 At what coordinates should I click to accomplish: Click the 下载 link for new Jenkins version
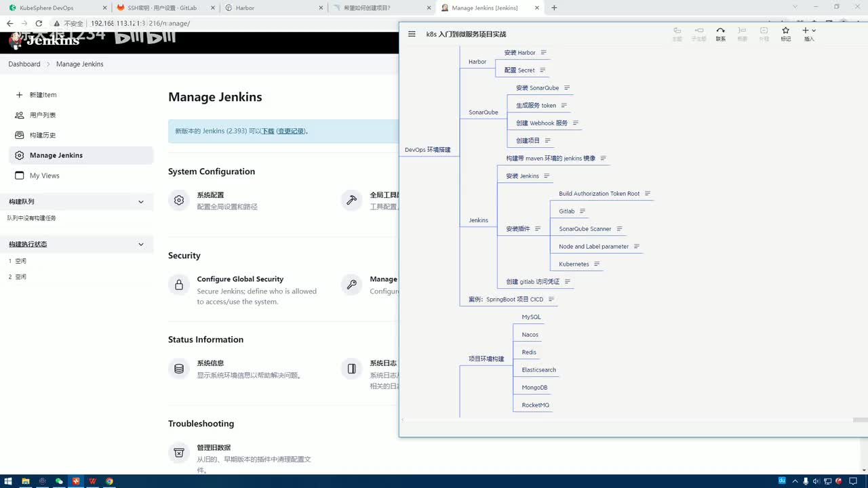[x=268, y=131]
